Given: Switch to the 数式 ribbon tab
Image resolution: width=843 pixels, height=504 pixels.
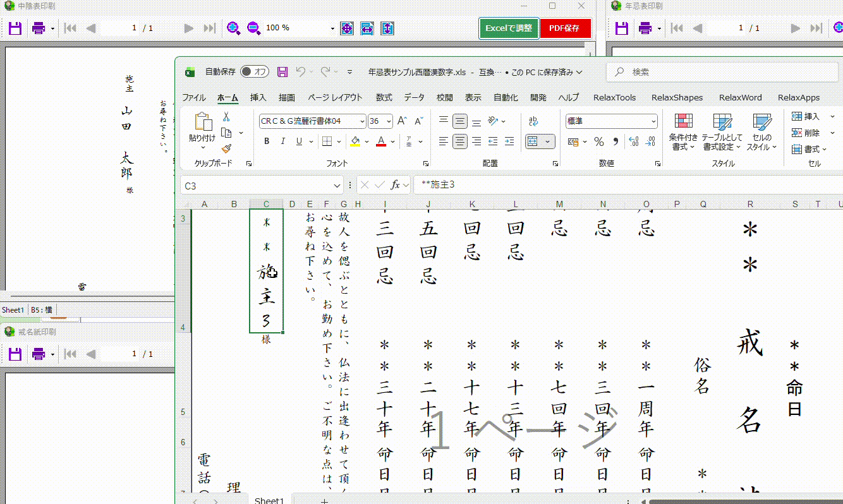Looking at the screenshot, I should click(384, 98).
